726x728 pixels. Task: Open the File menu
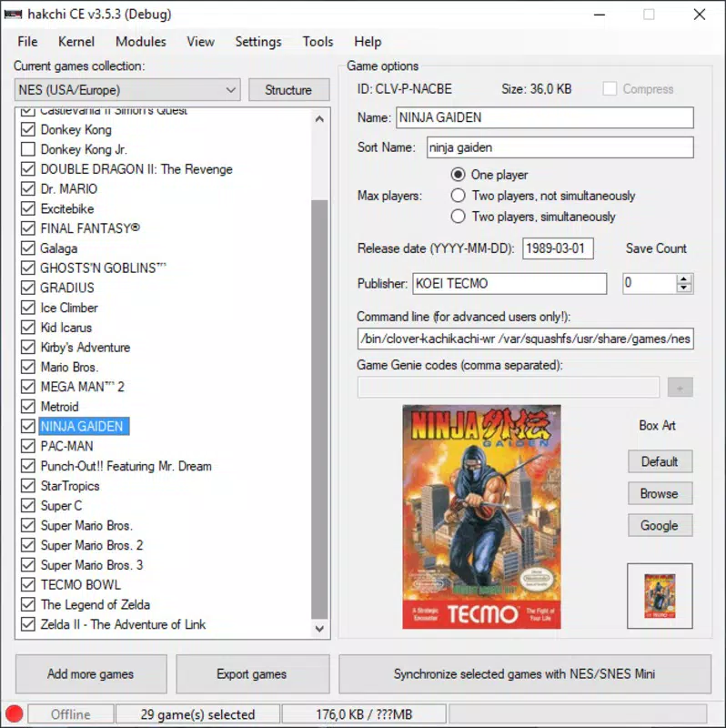27,42
